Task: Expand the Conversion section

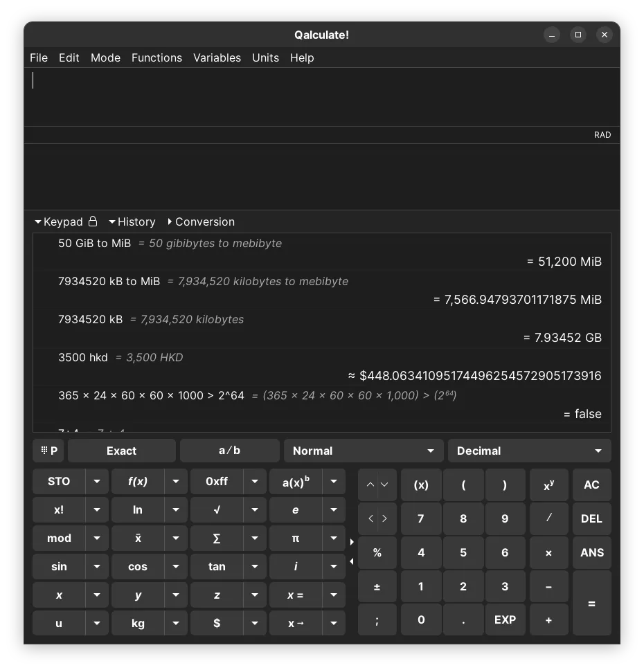Action: [x=201, y=221]
